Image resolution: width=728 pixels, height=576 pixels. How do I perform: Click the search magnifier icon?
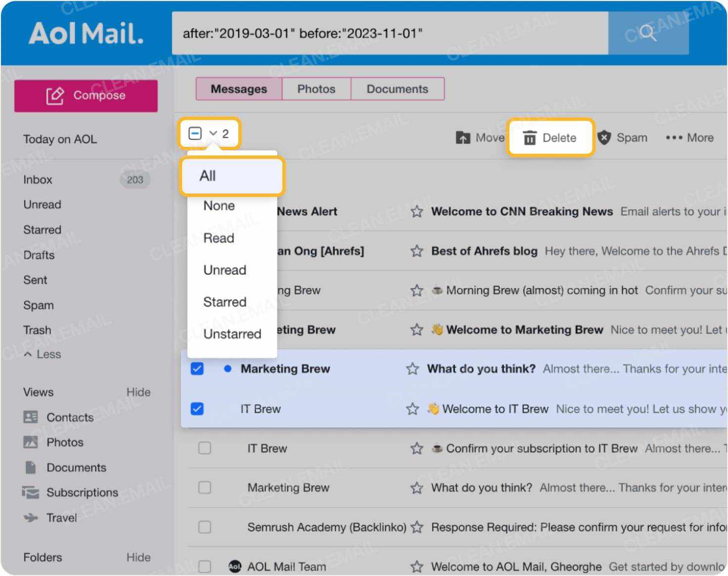click(x=647, y=34)
